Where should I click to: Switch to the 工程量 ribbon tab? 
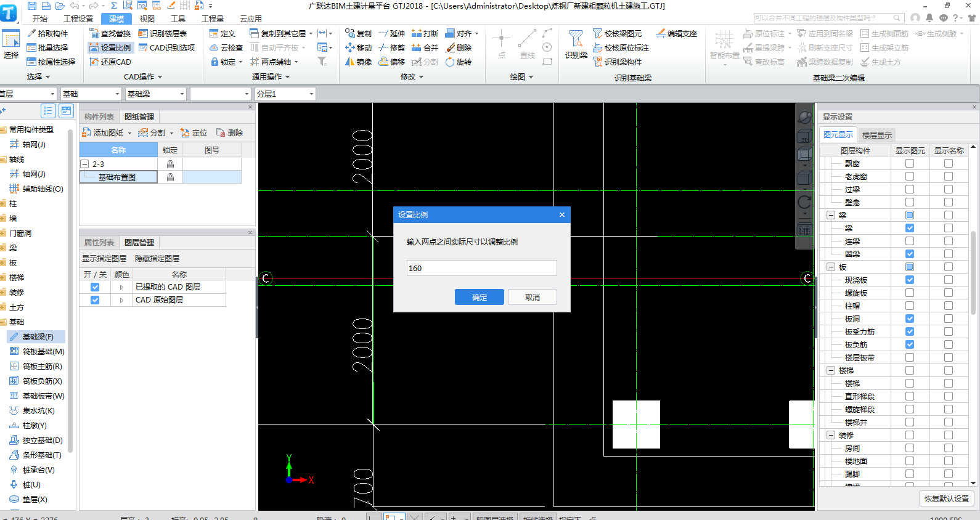213,18
